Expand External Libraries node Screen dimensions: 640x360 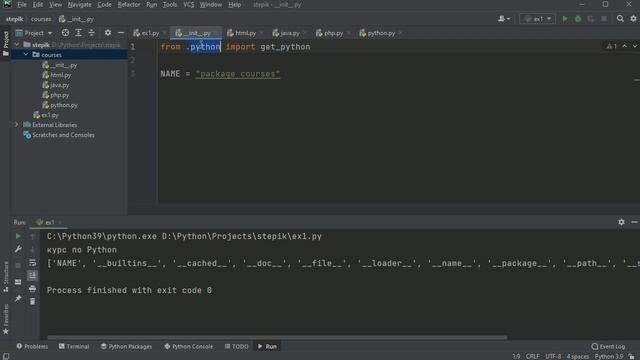pyautogui.click(x=17, y=125)
